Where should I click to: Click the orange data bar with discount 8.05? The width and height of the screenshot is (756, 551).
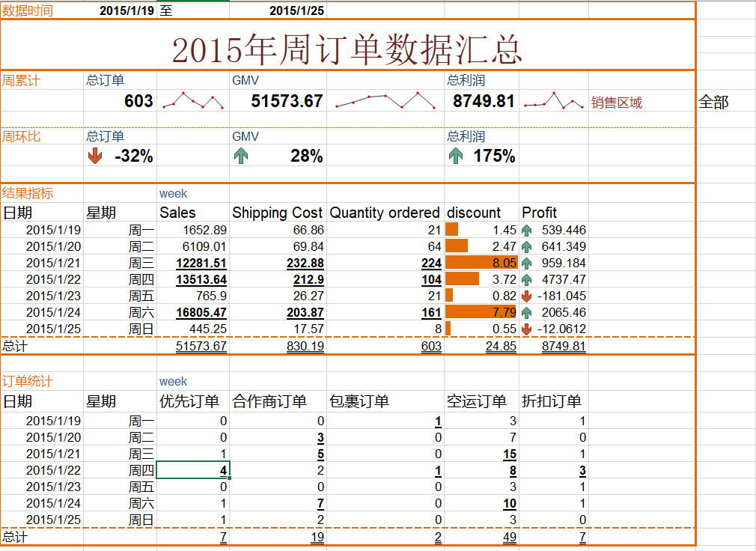[481, 263]
